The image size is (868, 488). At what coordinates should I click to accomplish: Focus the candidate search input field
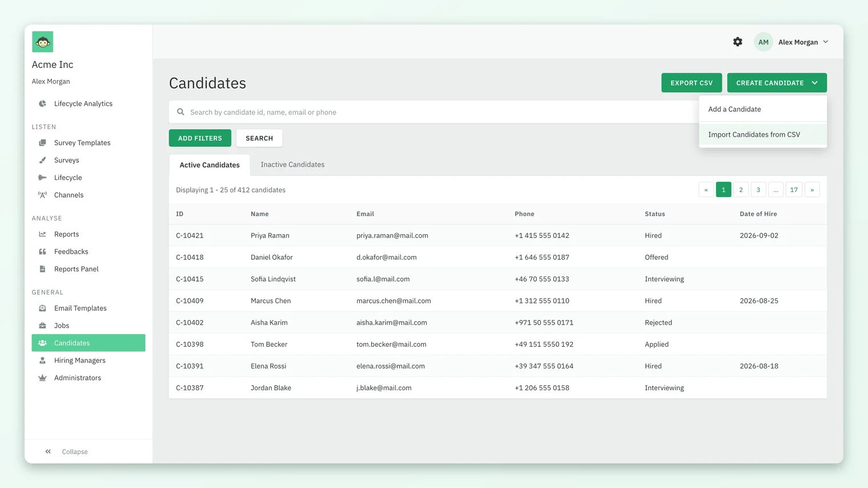[x=434, y=112]
